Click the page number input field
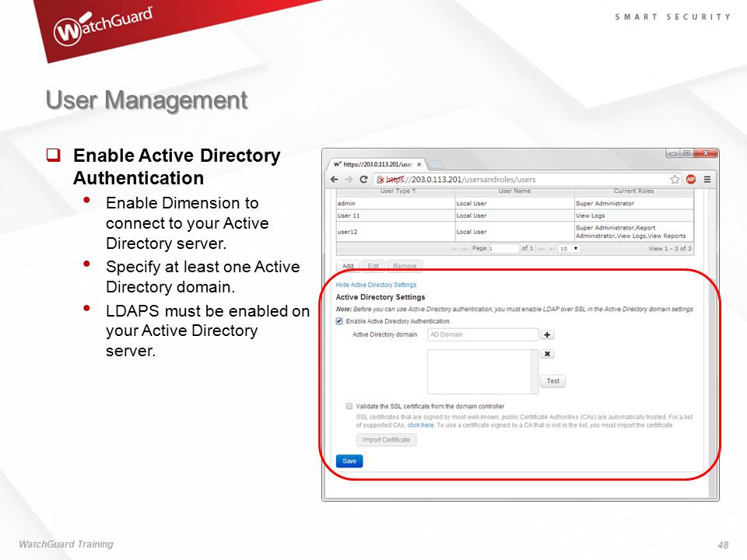The height and width of the screenshot is (560, 747). point(504,249)
